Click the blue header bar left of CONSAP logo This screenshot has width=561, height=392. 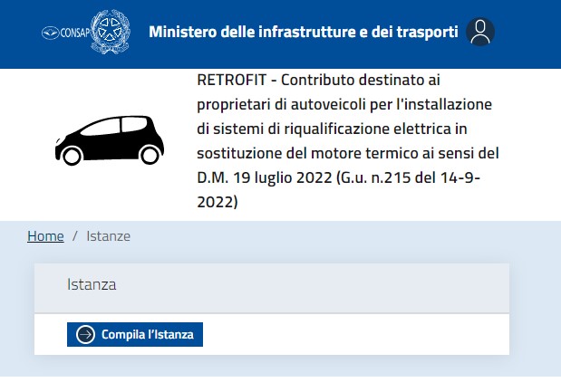pos(18,33)
